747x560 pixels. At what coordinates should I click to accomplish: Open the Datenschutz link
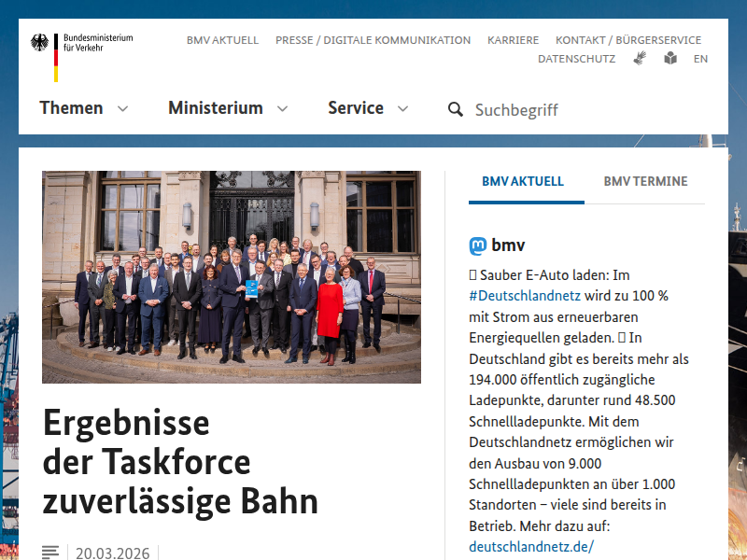(x=576, y=58)
